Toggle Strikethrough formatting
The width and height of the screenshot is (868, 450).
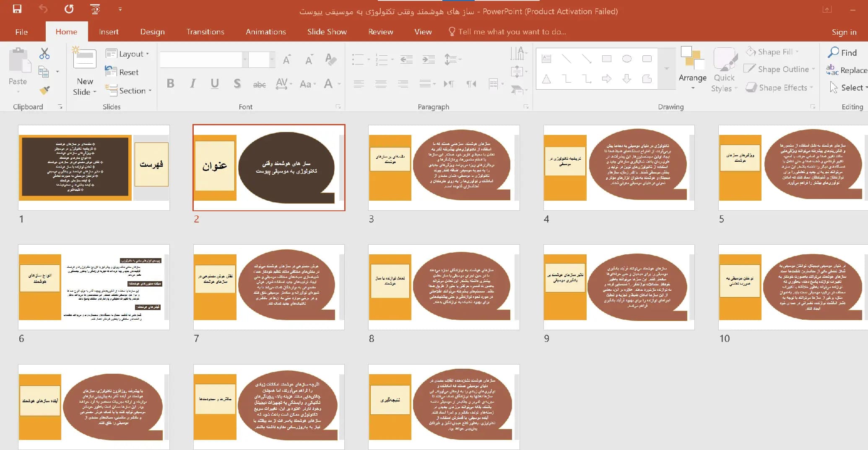(260, 84)
